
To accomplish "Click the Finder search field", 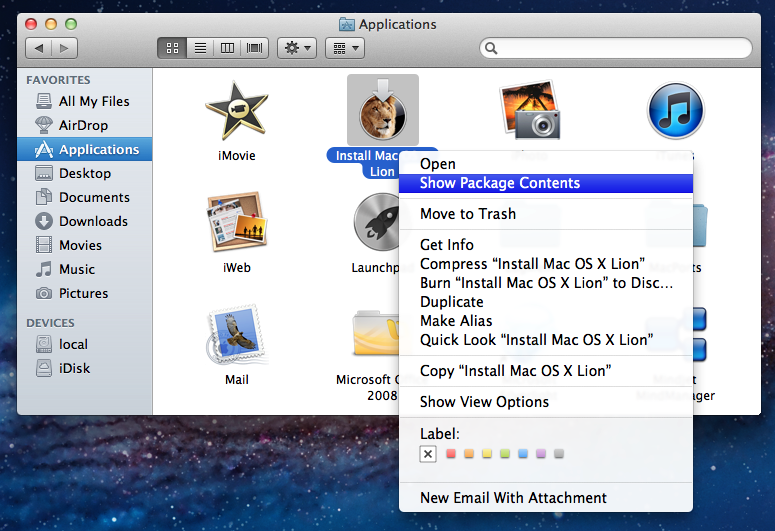I will coord(615,48).
